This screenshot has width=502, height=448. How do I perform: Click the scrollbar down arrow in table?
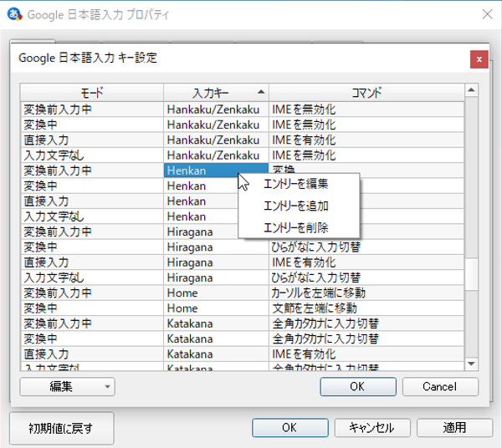pyautogui.click(x=471, y=364)
